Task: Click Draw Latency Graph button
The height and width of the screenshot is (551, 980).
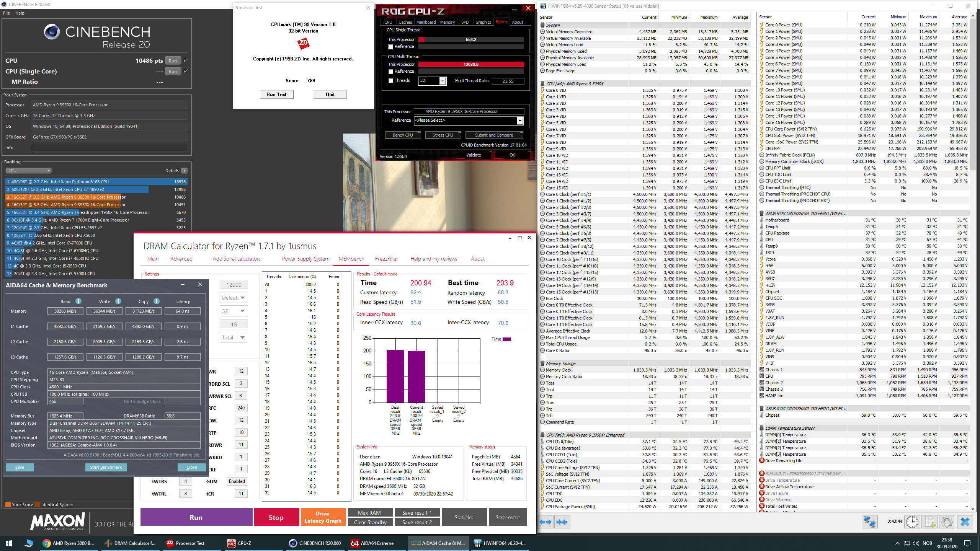Action: coord(323,517)
